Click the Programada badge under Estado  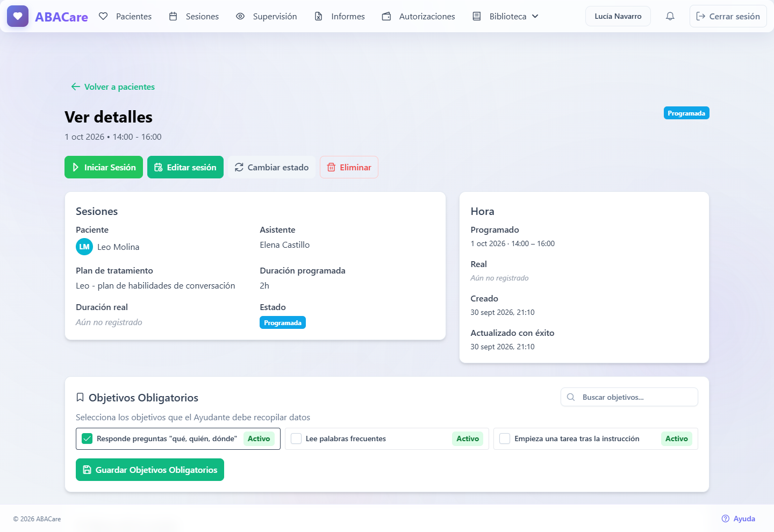tap(283, 322)
